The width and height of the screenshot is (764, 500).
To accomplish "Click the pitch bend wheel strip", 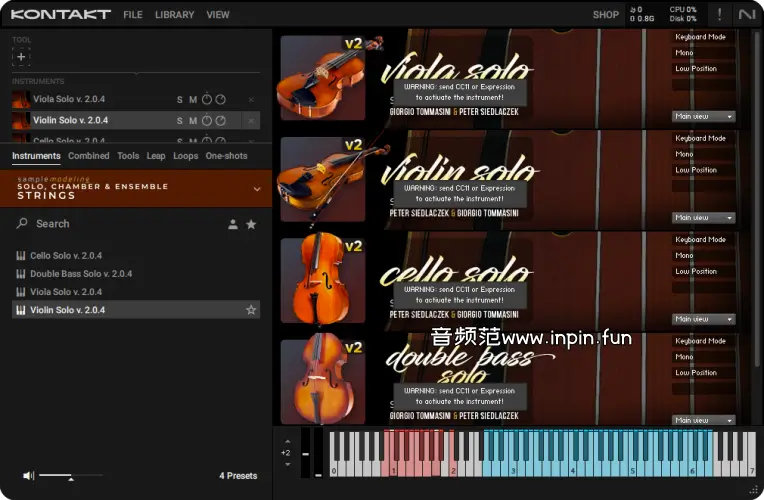I will click(x=306, y=453).
